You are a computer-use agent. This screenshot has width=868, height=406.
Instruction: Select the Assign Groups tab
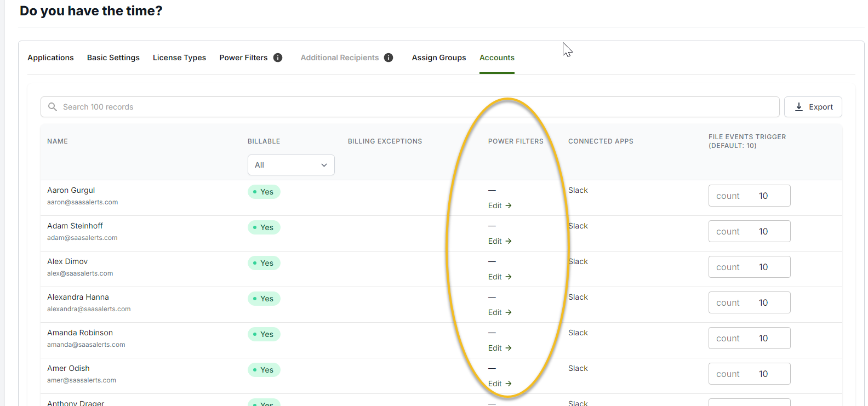click(x=439, y=58)
